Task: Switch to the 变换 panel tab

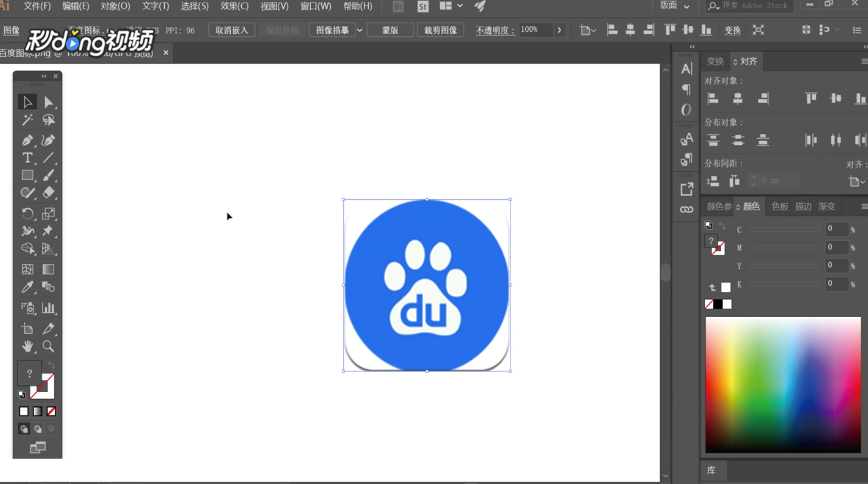Action: coord(715,61)
